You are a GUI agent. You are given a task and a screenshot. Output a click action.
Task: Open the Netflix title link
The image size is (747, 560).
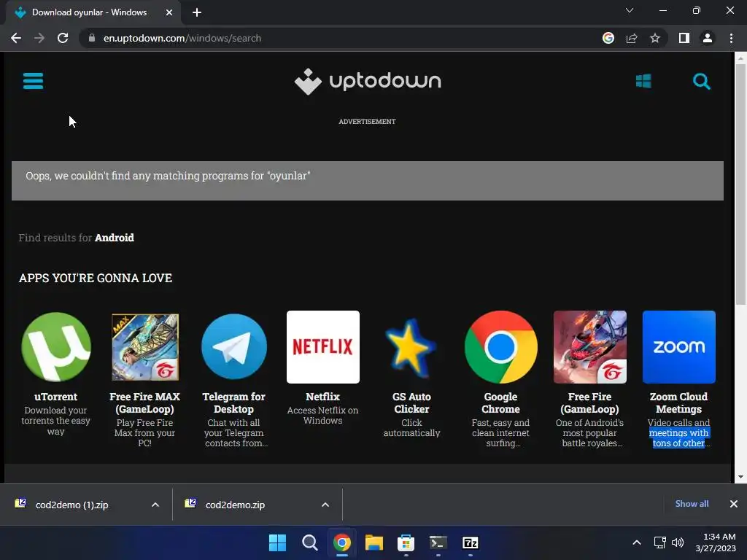point(323,397)
